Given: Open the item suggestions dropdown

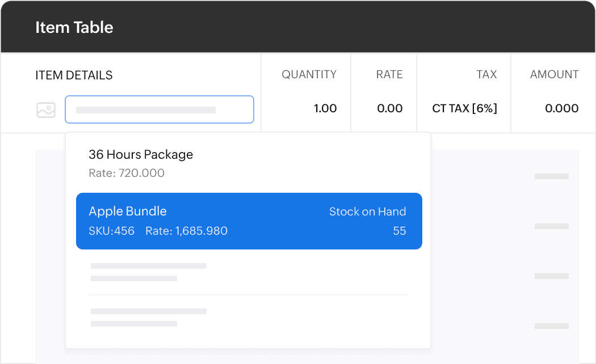Looking at the screenshot, I should click(159, 109).
